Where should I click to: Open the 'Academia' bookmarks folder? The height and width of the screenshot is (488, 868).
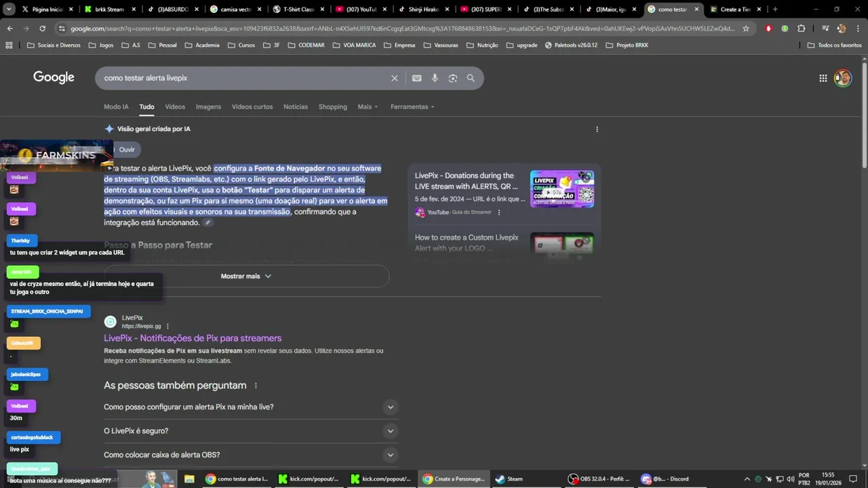[x=201, y=45]
